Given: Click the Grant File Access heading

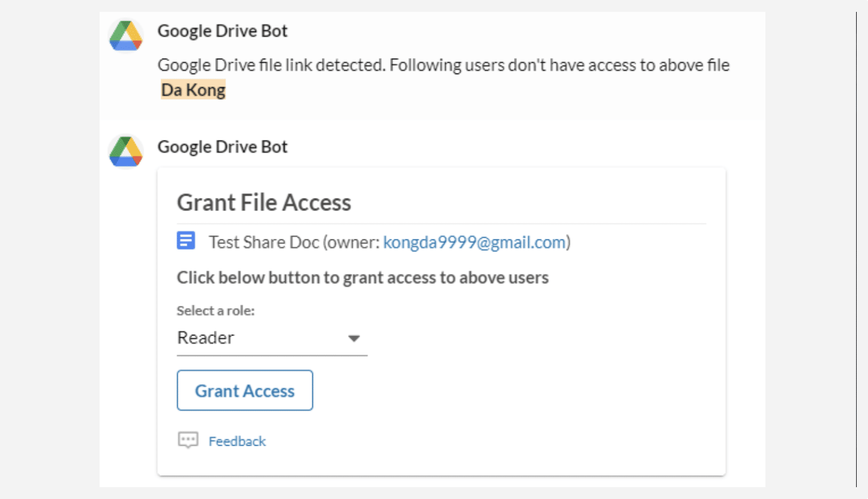Looking at the screenshot, I should (x=264, y=203).
